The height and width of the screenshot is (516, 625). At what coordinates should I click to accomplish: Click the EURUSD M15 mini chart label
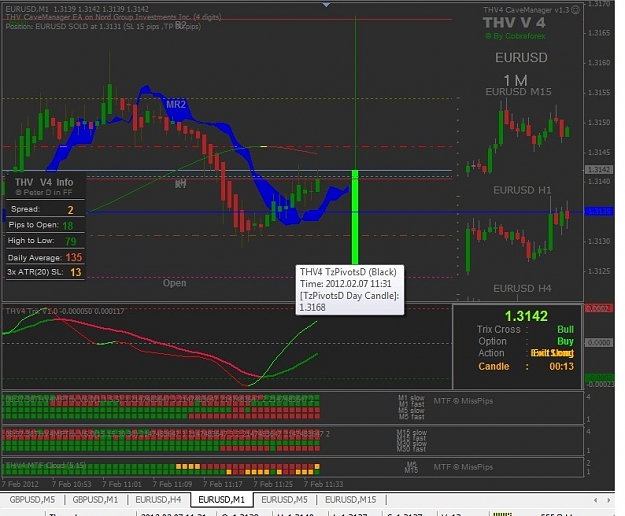[x=518, y=92]
